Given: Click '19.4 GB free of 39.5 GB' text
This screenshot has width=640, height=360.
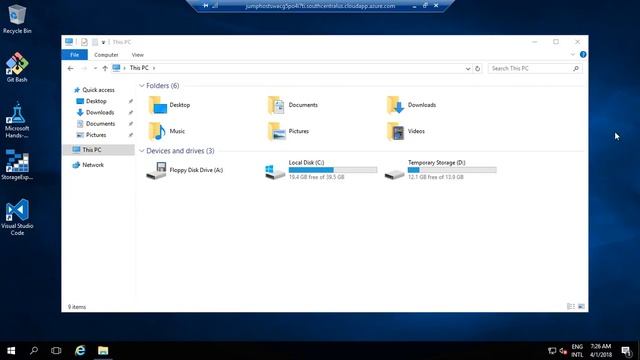Looking at the screenshot, I should pos(316,177).
